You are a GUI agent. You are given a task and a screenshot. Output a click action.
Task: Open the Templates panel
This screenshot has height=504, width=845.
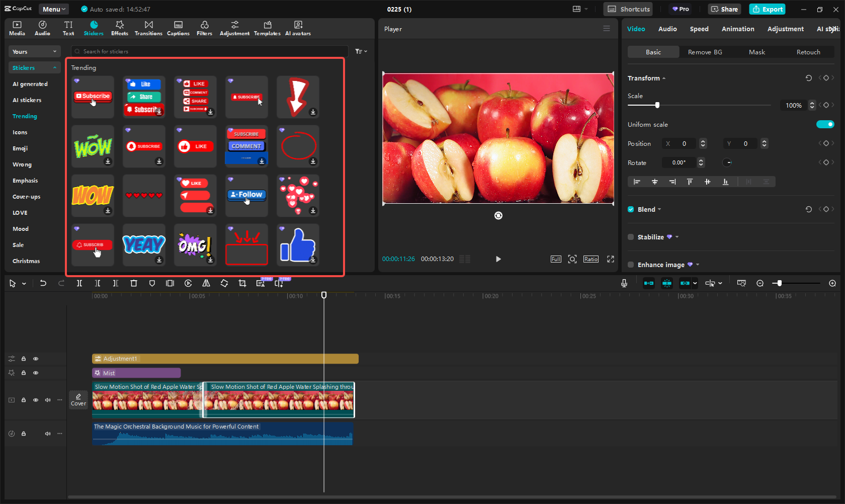(x=267, y=28)
